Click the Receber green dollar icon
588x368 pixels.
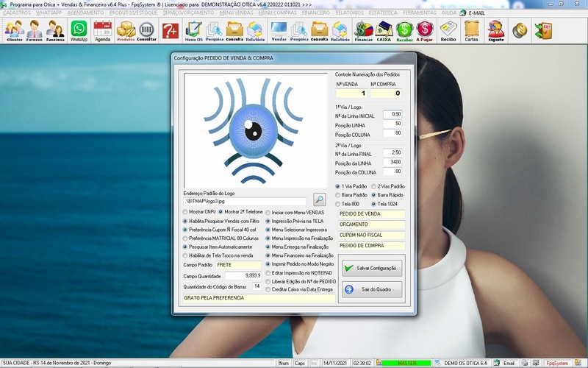pos(404,30)
